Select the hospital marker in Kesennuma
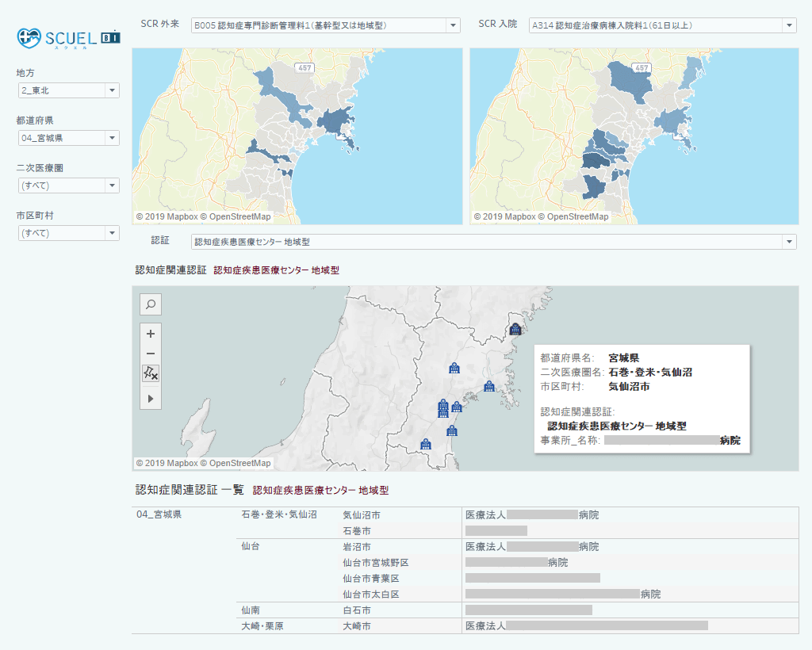 point(515,329)
